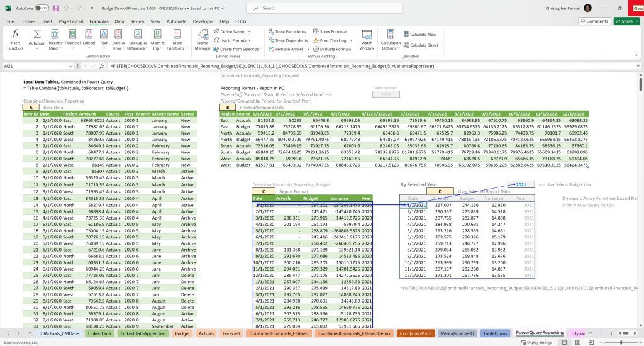Switch to Page Break Preview view

tap(591, 342)
